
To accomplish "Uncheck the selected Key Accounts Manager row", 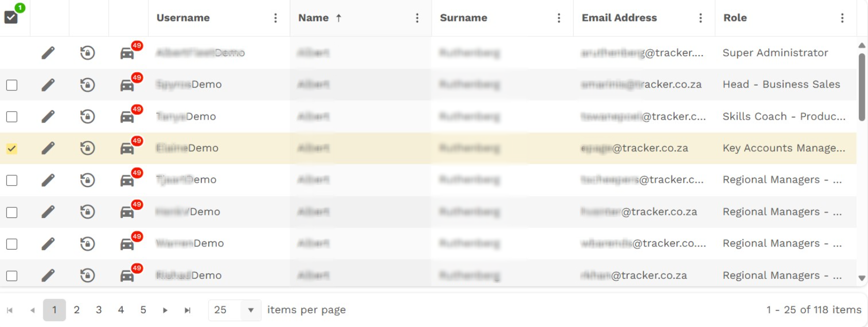I will point(12,149).
